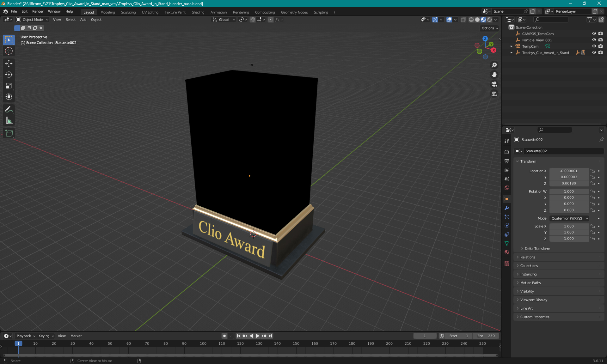Open the File menu
Screen dimensions: 607x364
14,11
